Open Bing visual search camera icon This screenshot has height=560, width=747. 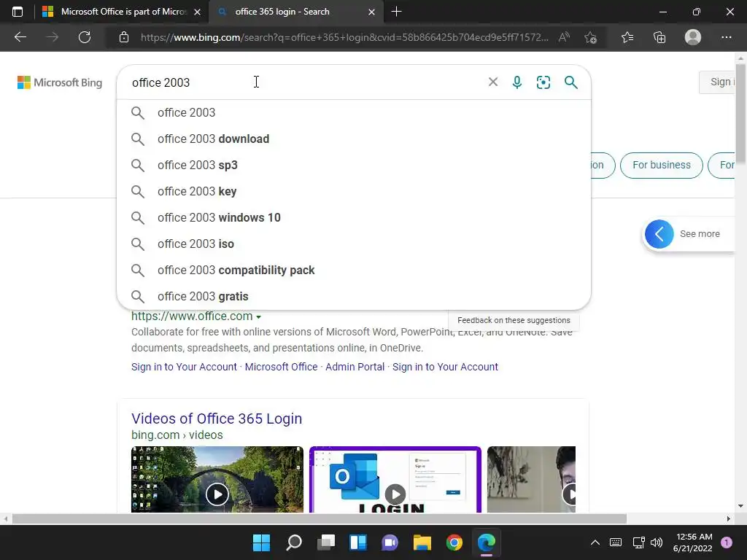(x=543, y=82)
